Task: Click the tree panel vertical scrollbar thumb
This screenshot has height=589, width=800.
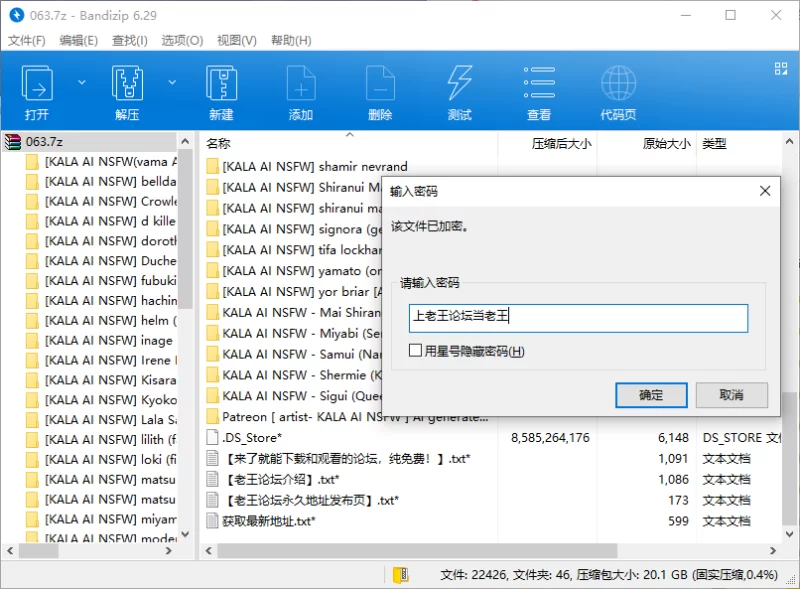Action: click(185, 229)
